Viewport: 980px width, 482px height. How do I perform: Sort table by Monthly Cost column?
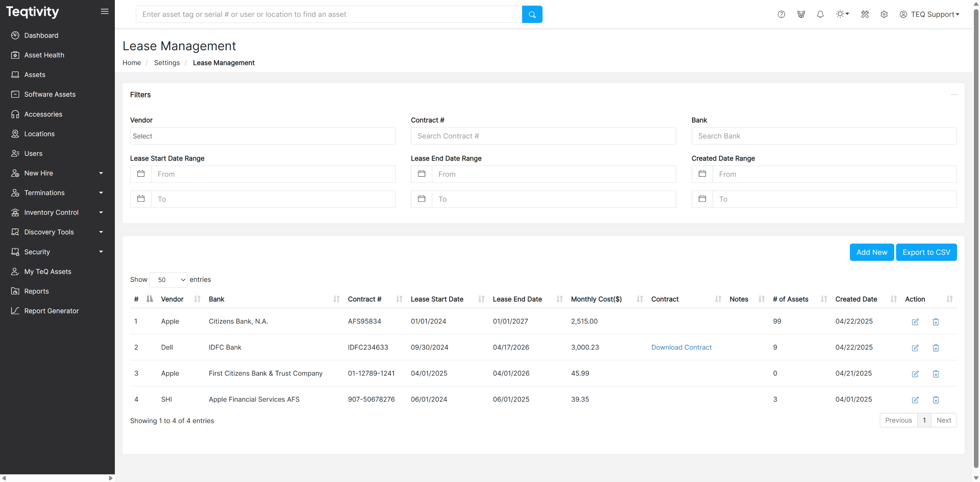pyautogui.click(x=596, y=299)
